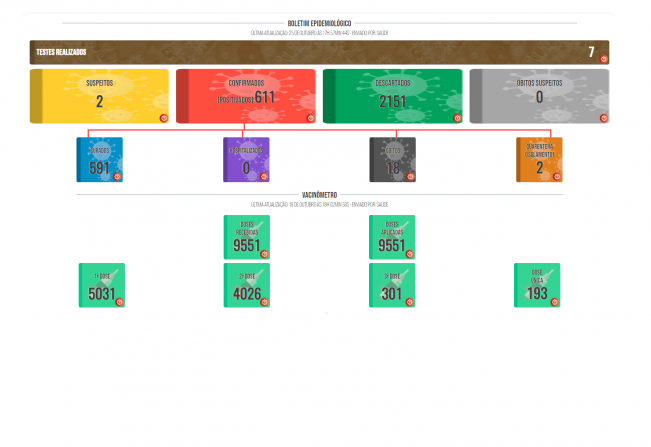Select the 3ª Dose tile showing 301

(392, 286)
